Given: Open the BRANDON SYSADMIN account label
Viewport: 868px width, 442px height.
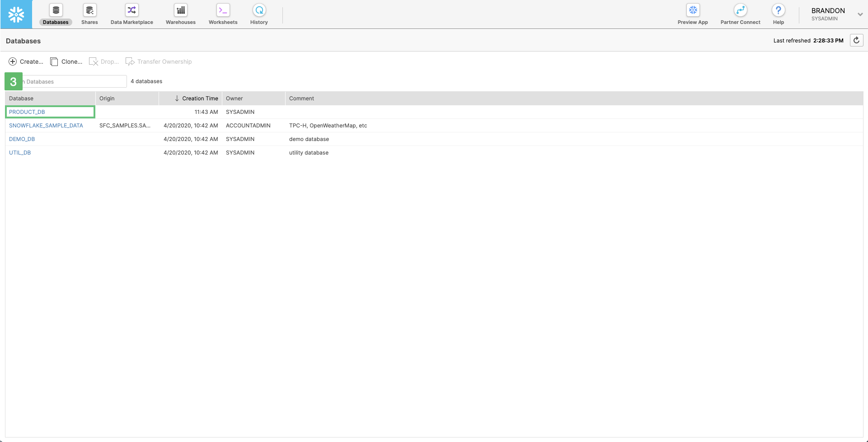Looking at the screenshot, I should pyautogui.click(x=828, y=14).
